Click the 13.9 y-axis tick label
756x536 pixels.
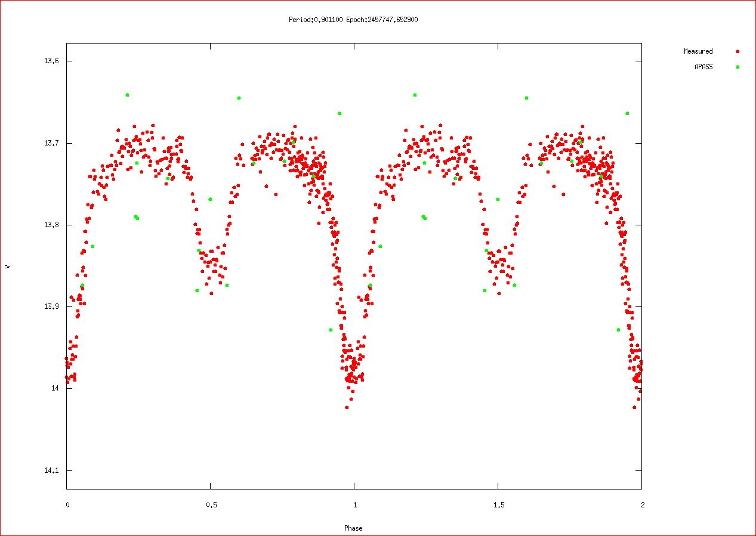click(52, 306)
